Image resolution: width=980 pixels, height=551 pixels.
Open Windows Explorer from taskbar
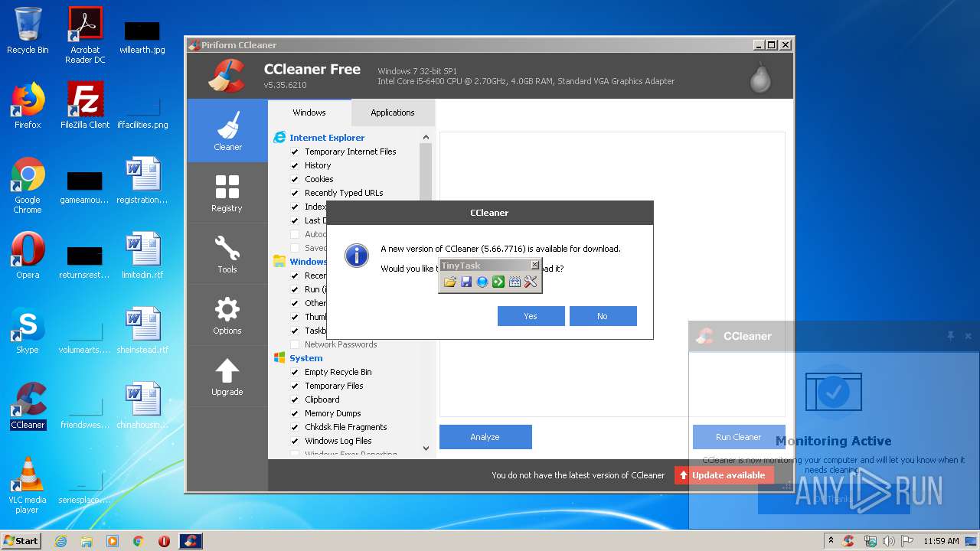(87, 541)
